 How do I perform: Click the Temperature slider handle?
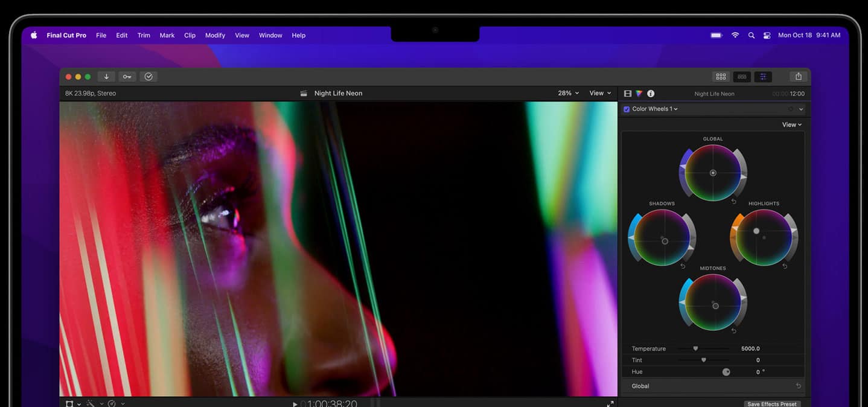tap(695, 348)
